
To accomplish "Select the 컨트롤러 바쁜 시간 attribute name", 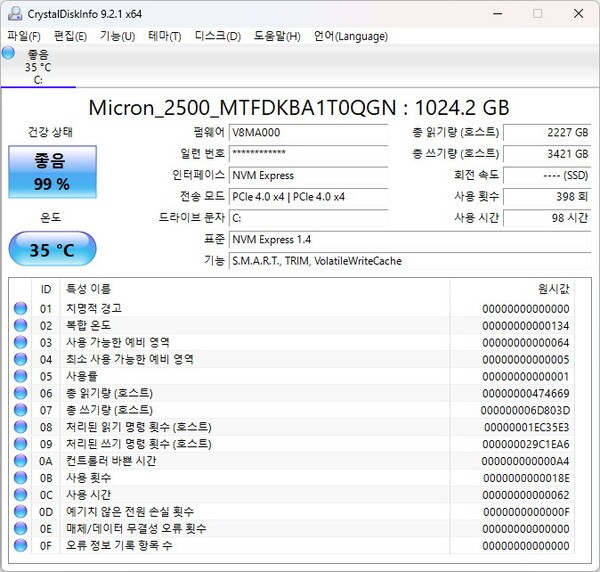I will [111, 461].
